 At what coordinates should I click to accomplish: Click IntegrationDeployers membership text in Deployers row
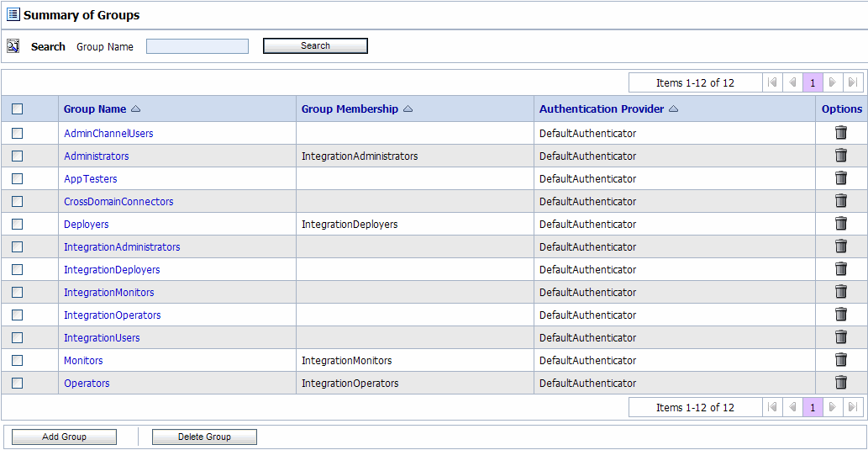[x=350, y=225]
